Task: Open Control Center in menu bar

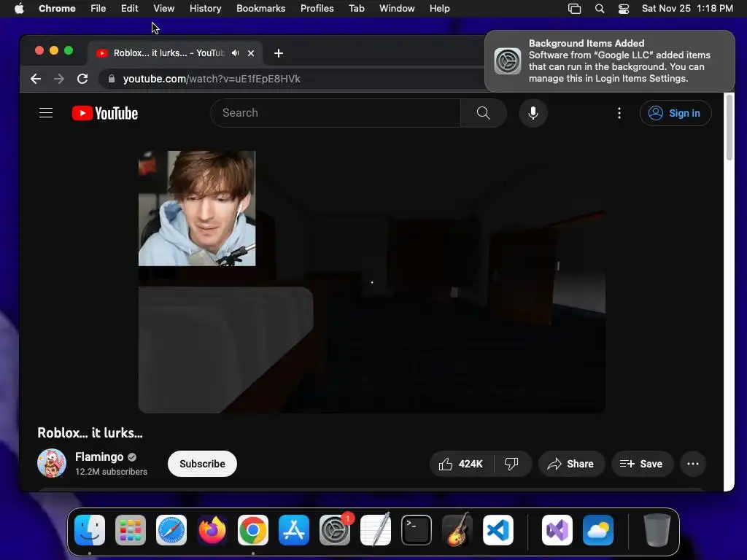Action: 624,9
